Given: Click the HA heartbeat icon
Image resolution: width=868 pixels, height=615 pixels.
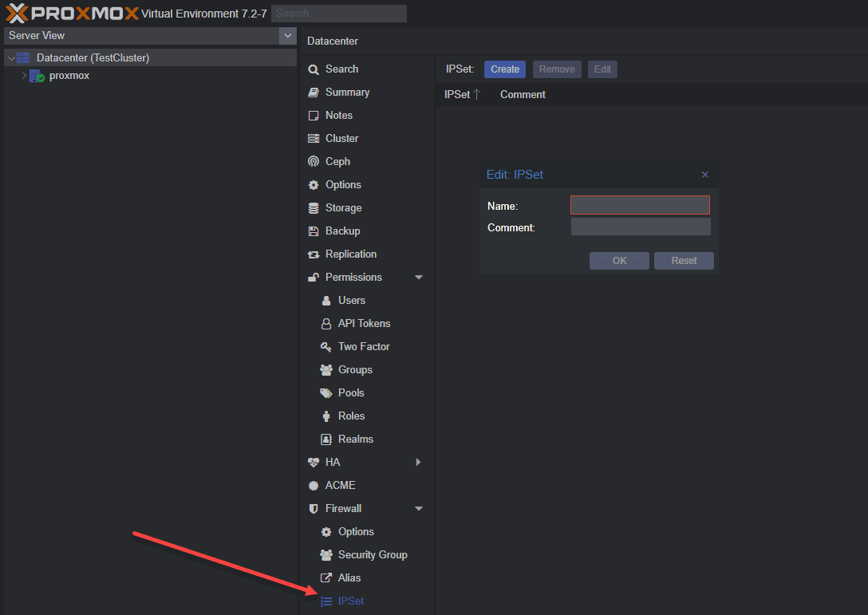Looking at the screenshot, I should pyautogui.click(x=314, y=462).
